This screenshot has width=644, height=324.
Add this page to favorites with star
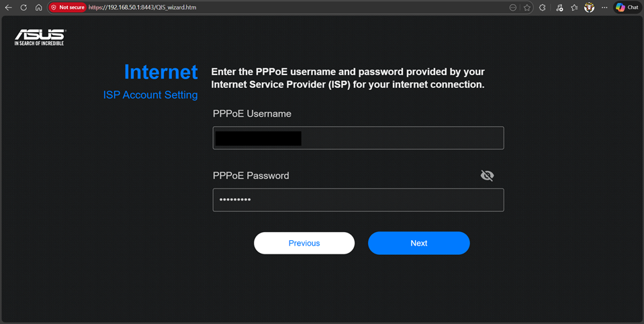(x=527, y=7)
